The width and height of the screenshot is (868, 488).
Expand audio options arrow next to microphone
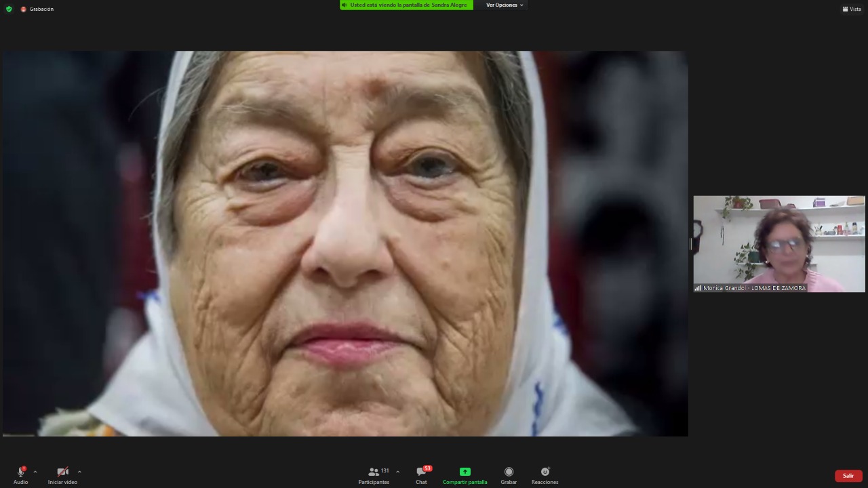[x=35, y=472]
